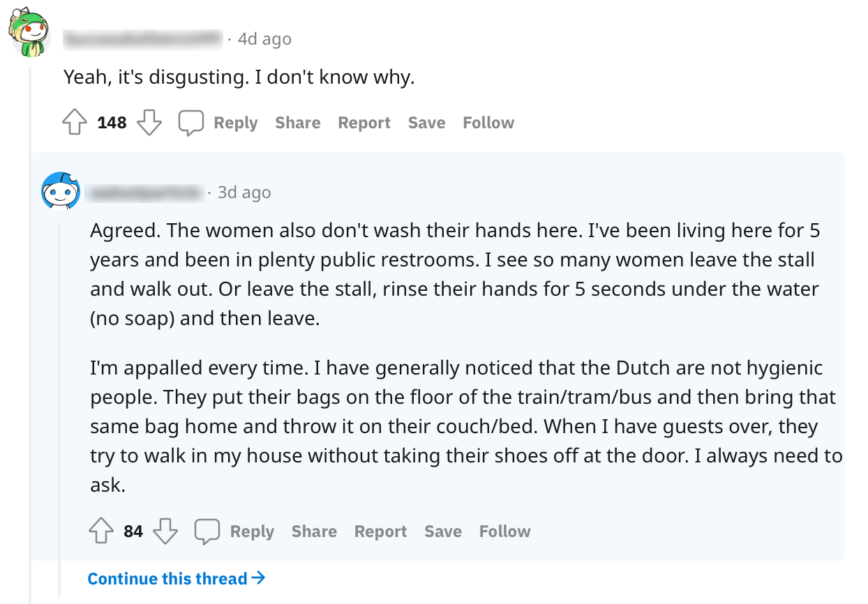Save the top-level comment
Image resolution: width=868 pixels, height=604 pixels.
[426, 123]
